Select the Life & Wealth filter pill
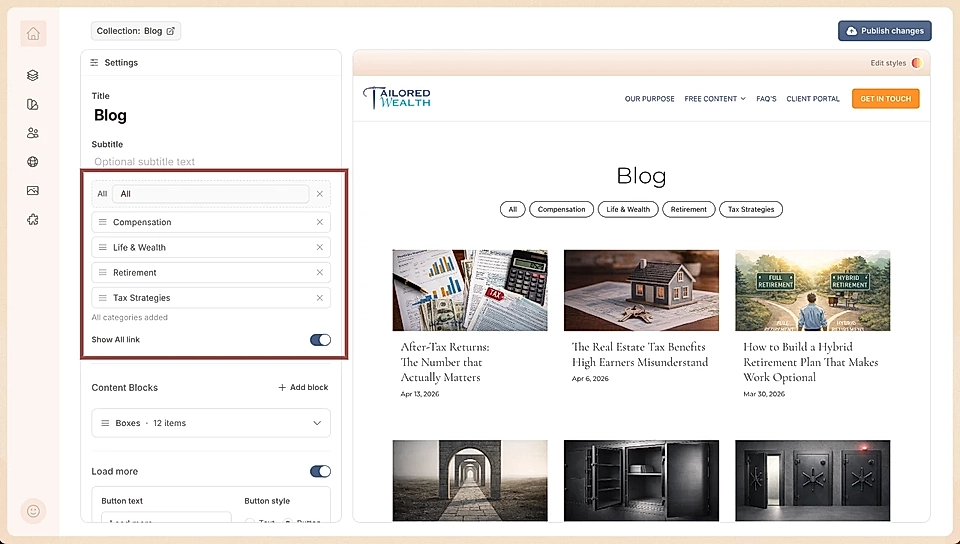Viewport: 960px width, 544px height. coord(628,209)
